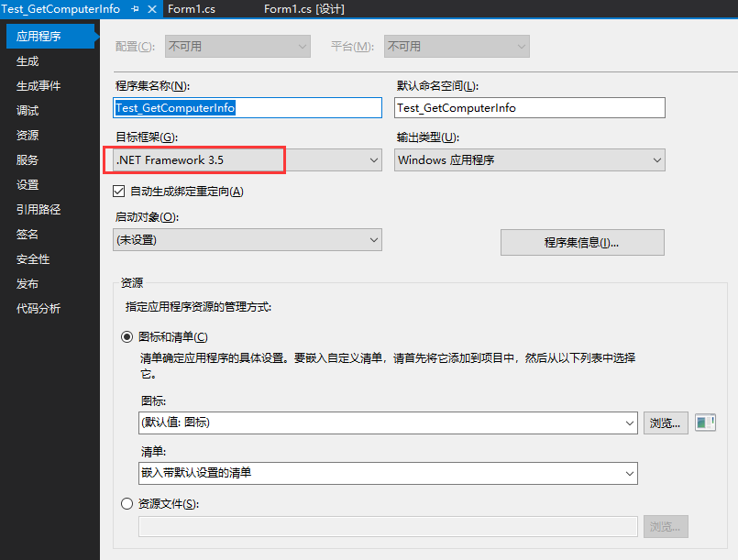Expand the 输出类型 dropdown

[656, 159]
